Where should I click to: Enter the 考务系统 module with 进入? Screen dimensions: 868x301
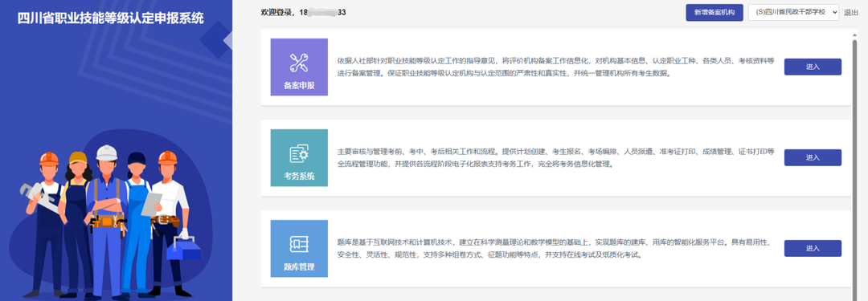click(813, 157)
